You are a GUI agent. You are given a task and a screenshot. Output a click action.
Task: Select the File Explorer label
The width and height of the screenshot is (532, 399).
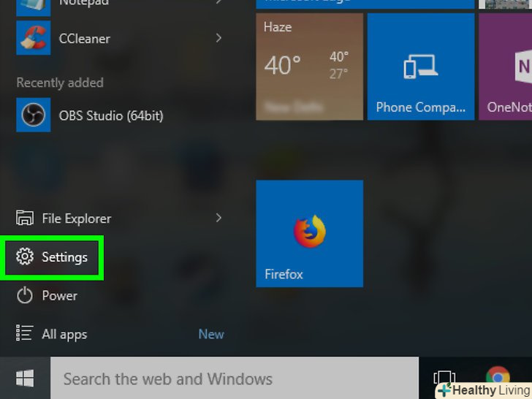click(77, 218)
